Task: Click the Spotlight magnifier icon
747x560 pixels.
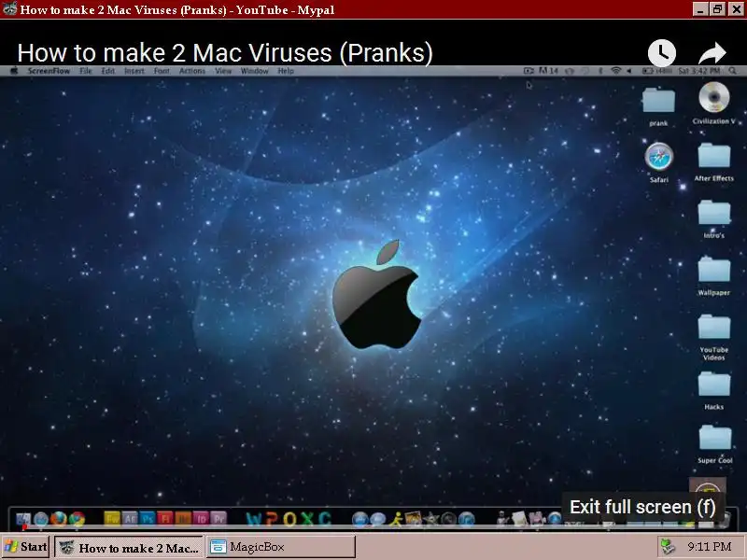Action: [x=733, y=71]
